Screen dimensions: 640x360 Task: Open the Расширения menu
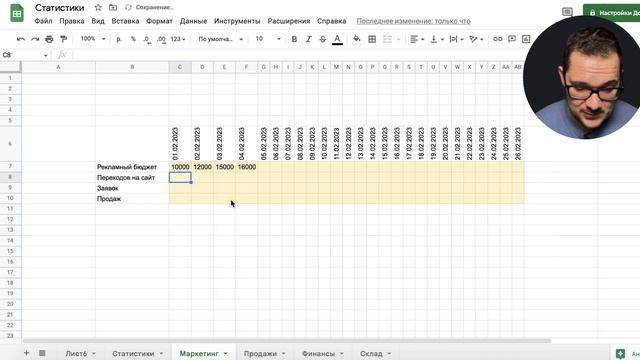[x=289, y=21]
